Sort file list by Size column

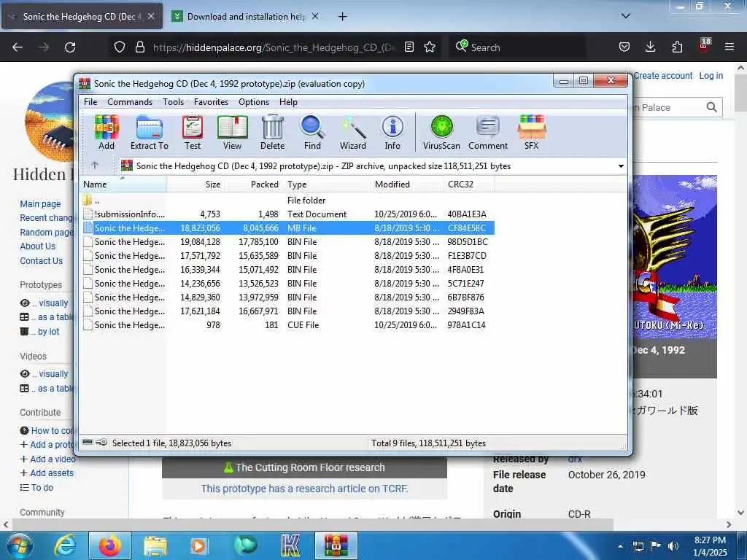(196, 184)
